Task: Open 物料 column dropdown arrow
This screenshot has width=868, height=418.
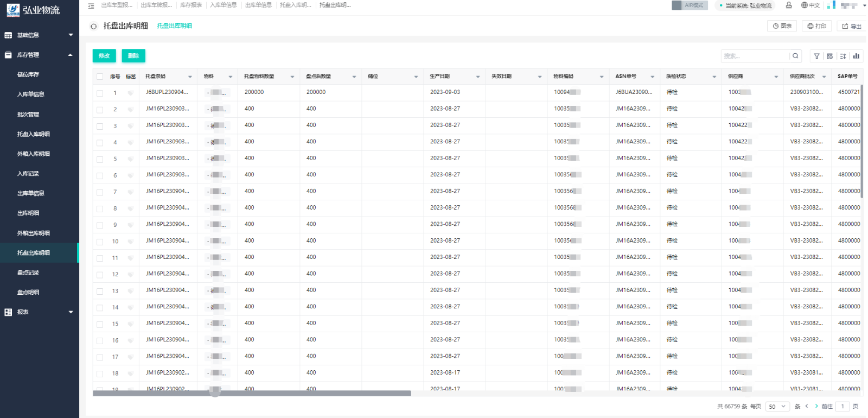Action: (x=230, y=77)
